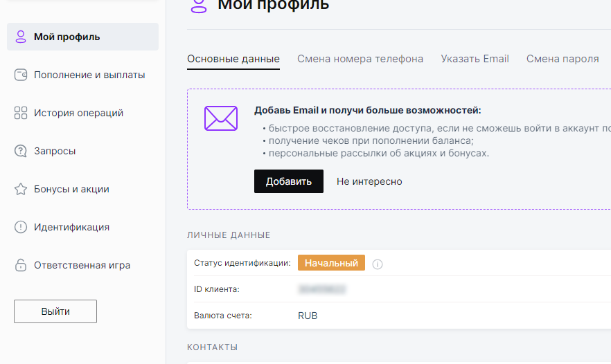Switch to Смена пароля tab

point(563,59)
